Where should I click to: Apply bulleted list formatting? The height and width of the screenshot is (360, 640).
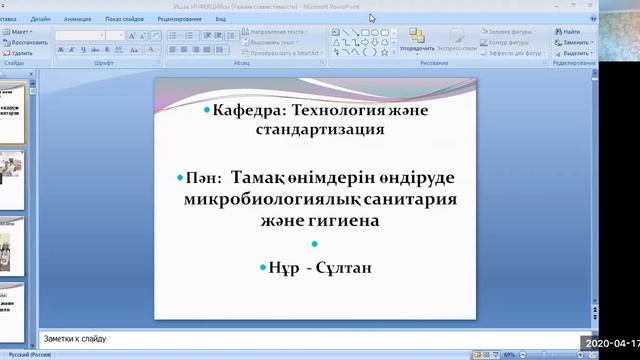[173, 36]
